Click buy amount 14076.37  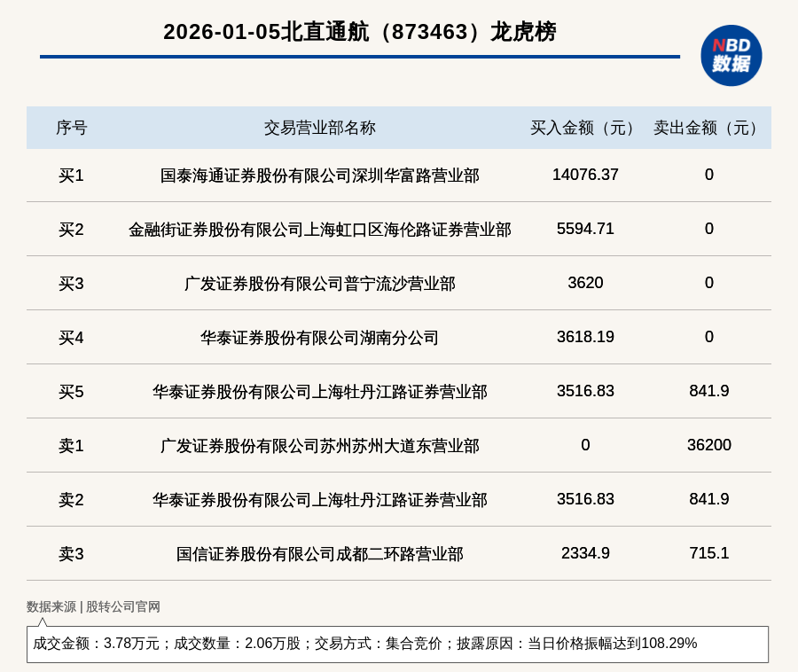pyautogui.click(x=585, y=175)
